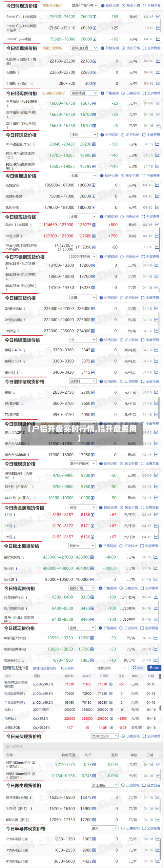Open the 氧化物 dropdown in rare earth section
The height and width of the screenshot is (868, 164).
click(x=82, y=546)
